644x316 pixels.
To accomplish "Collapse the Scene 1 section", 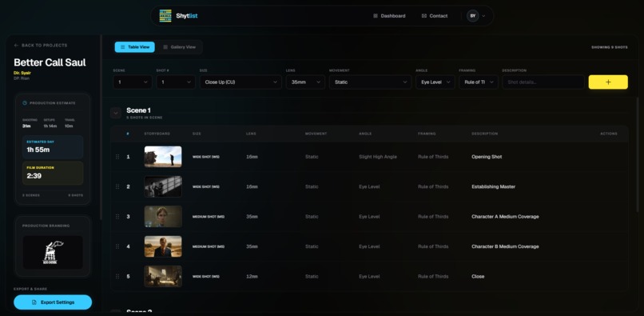I will click(116, 113).
